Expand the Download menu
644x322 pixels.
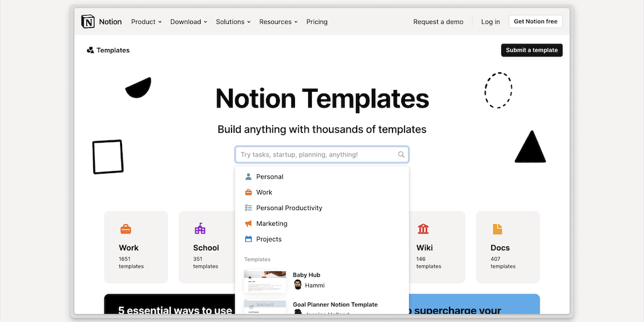tap(189, 22)
